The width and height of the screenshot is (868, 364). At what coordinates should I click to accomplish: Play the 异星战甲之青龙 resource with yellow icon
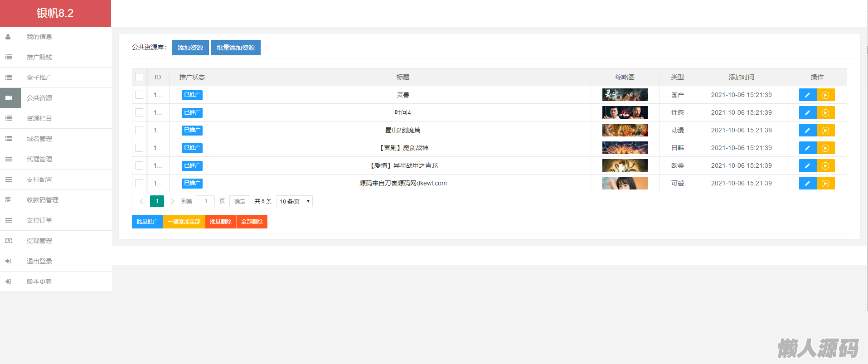(825, 166)
